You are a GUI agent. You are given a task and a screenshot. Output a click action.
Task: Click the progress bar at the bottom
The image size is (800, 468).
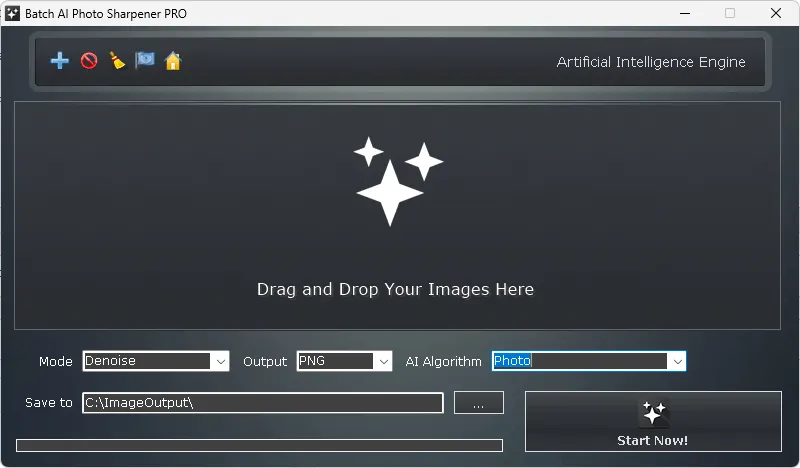click(259, 445)
